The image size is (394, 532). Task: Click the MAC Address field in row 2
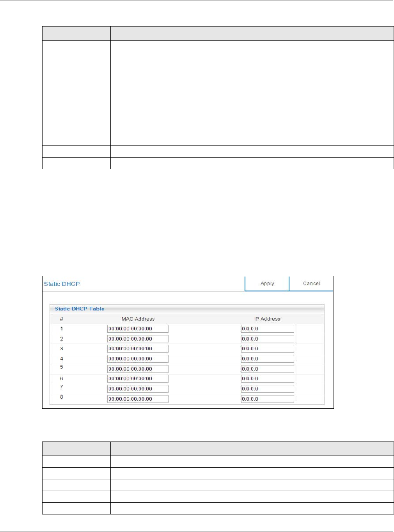pos(138,339)
